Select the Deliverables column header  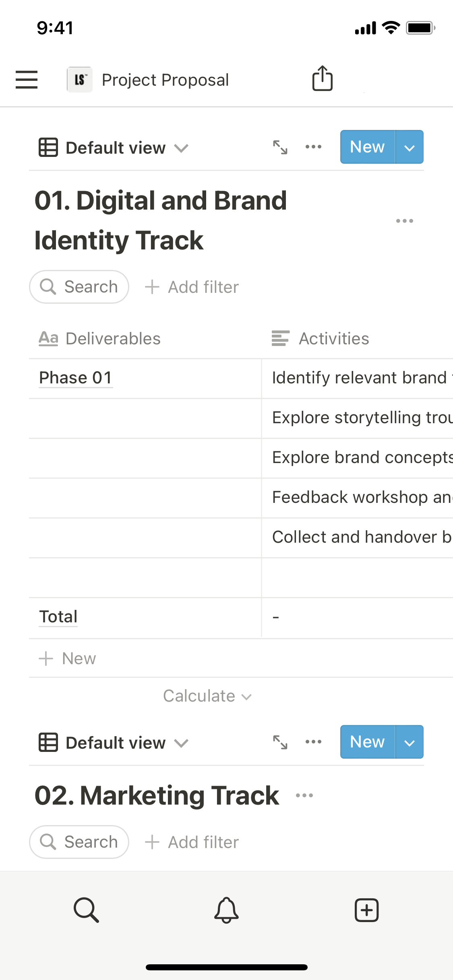(x=100, y=339)
